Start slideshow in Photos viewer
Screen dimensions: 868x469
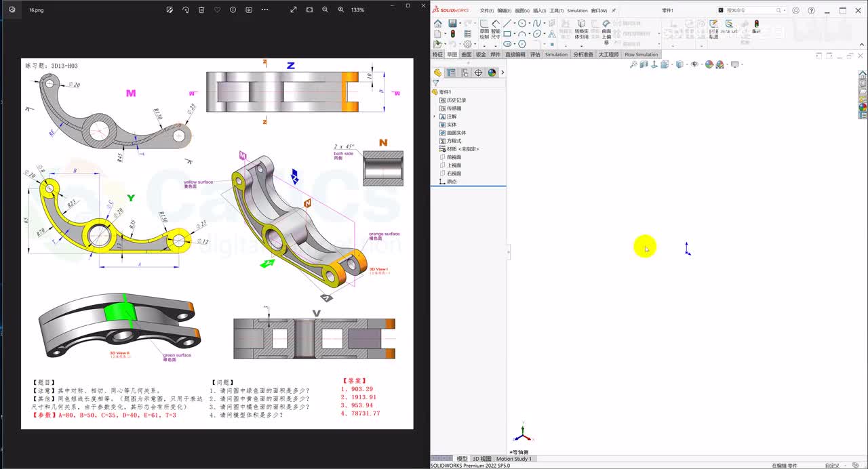click(249, 10)
